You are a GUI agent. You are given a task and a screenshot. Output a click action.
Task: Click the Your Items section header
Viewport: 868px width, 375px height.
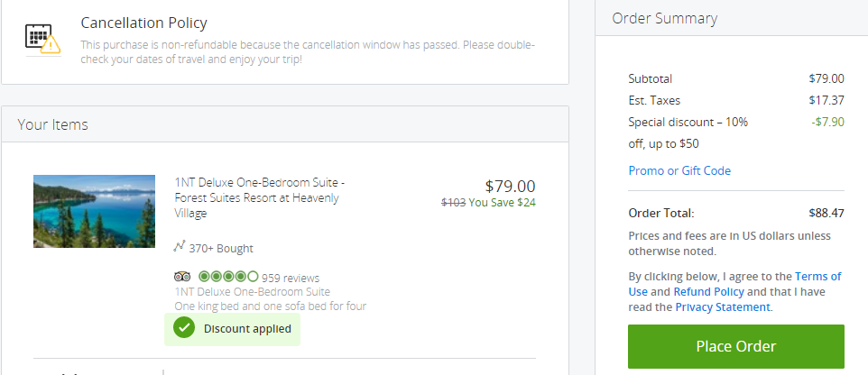coord(285,124)
